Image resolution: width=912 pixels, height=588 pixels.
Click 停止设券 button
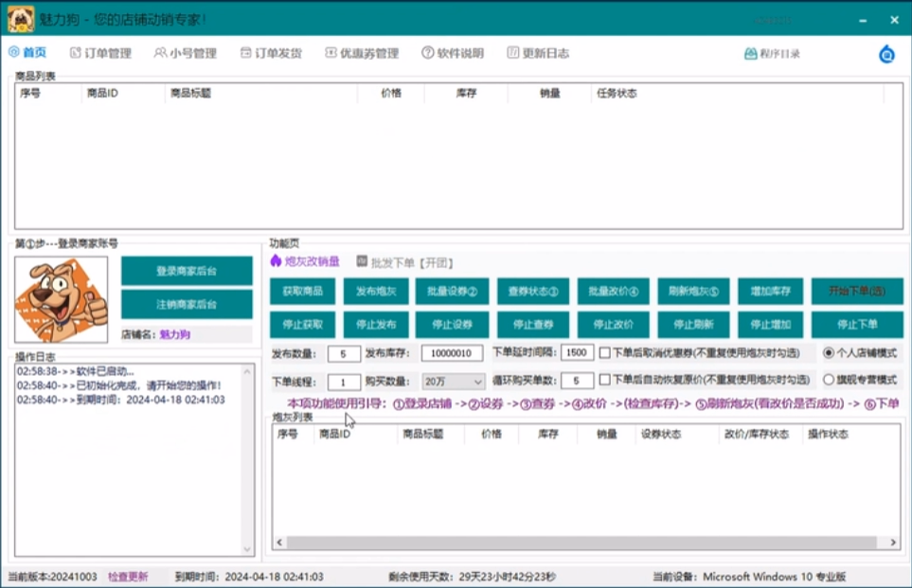click(452, 325)
